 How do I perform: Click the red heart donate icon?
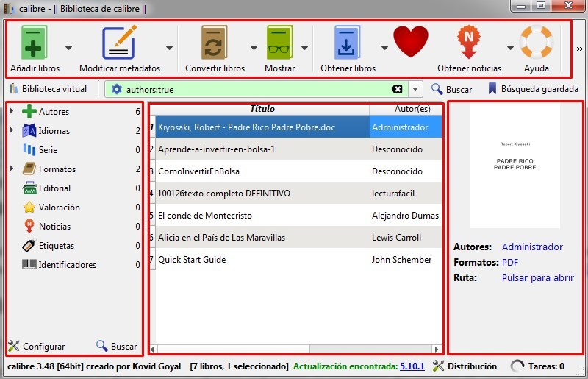point(410,43)
